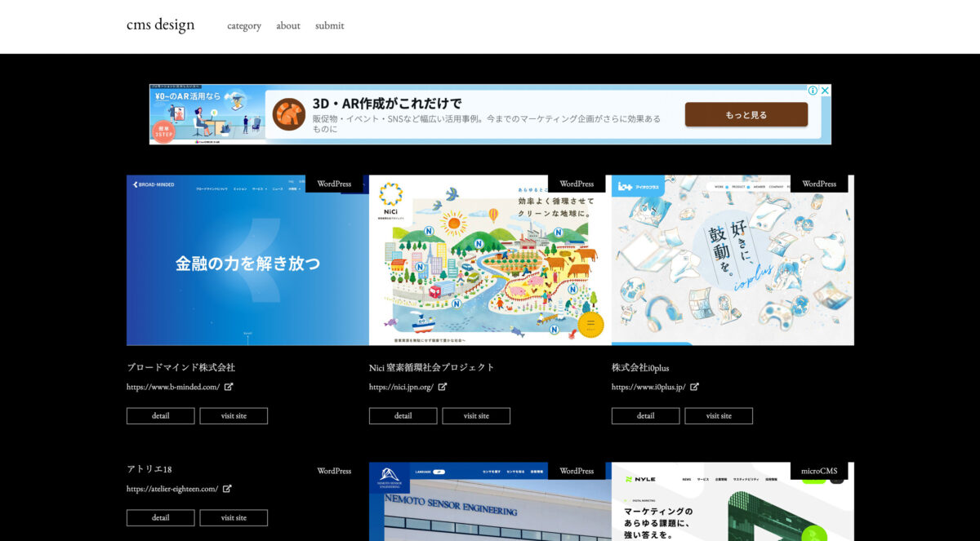Click the cms design site logo
980x541 pixels.
(161, 24)
